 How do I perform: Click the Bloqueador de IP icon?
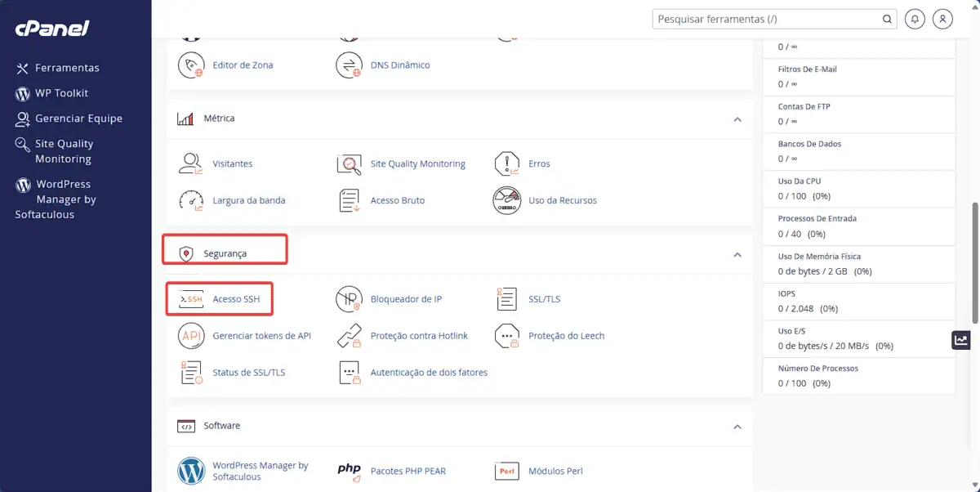[349, 299]
